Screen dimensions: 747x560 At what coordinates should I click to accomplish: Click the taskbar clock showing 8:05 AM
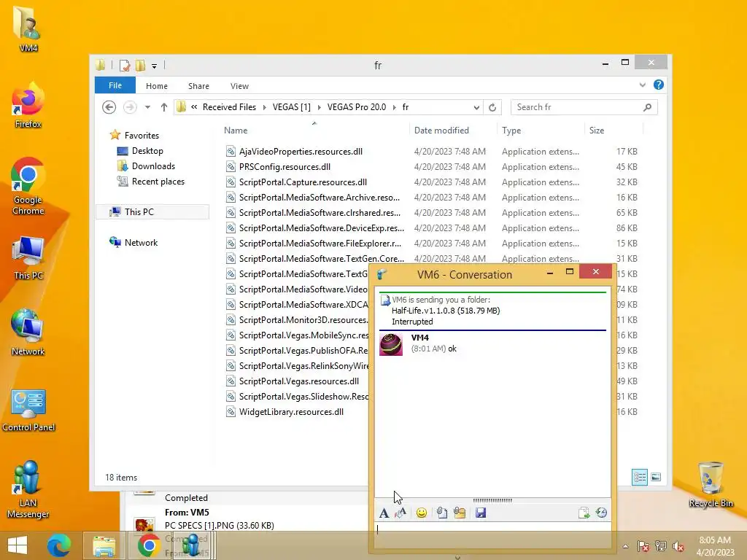pos(715,546)
